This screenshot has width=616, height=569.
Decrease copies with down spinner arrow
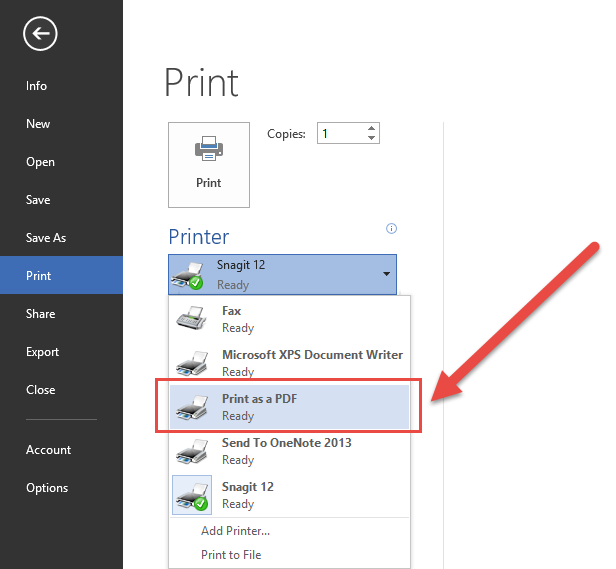[x=371, y=138]
